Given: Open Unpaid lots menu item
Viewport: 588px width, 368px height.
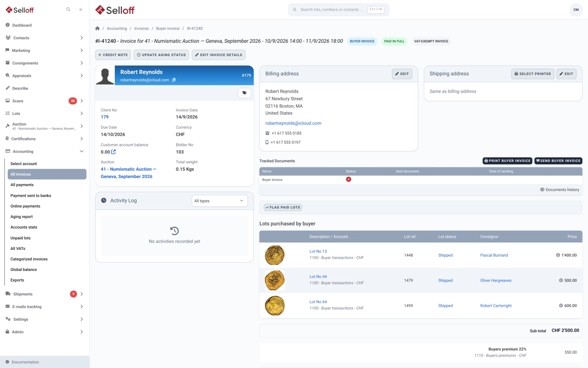Looking at the screenshot, I should (x=47, y=238).
